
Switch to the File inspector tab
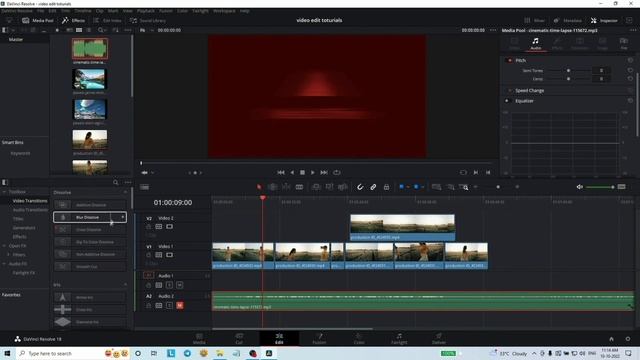click(624, 43)
